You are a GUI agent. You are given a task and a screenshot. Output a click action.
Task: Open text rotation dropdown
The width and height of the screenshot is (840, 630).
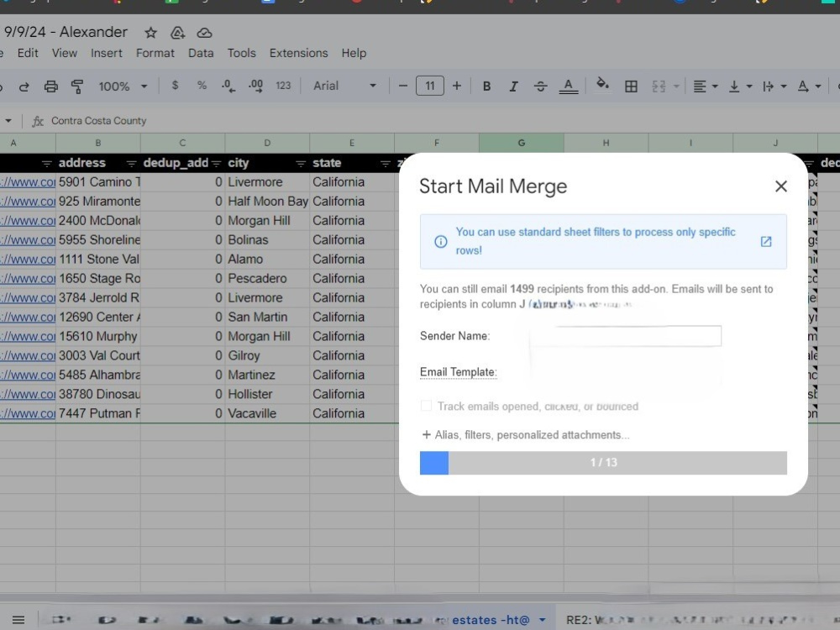click(809, 87)
